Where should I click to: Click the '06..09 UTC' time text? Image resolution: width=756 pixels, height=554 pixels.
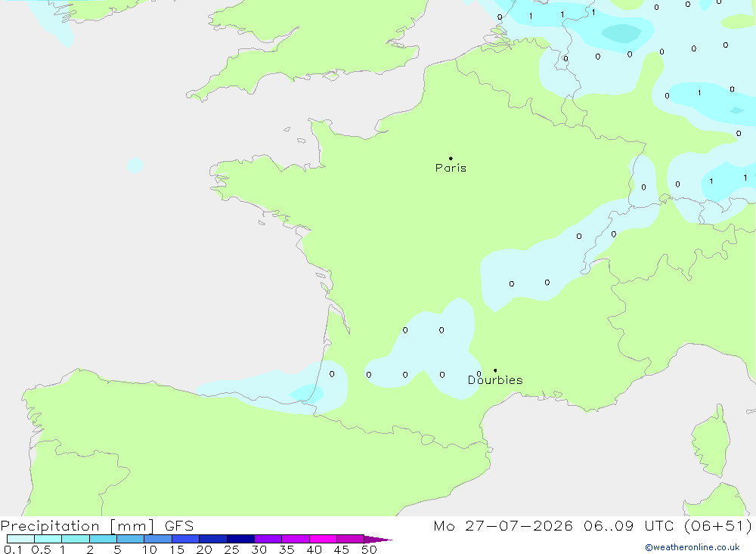click(x=627, y=526)
